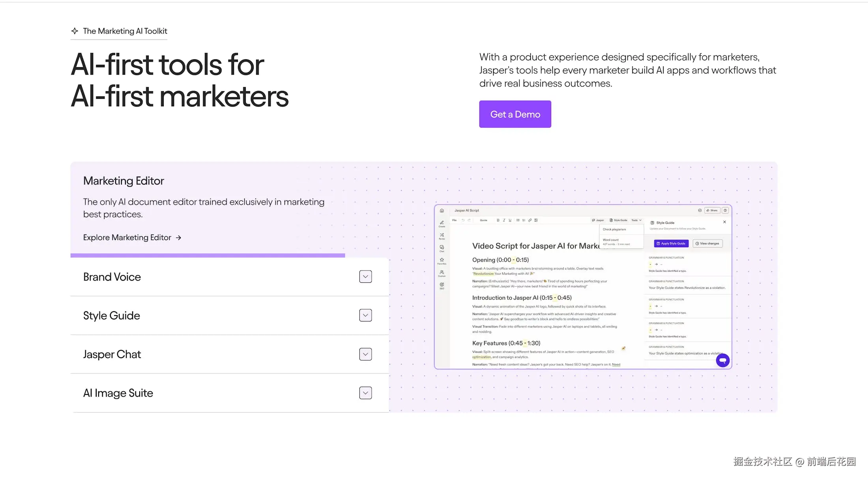Open the Remix icon in sidebar
Image resolution: width=868 pixels, height=479 pixels.
(441, 236)
